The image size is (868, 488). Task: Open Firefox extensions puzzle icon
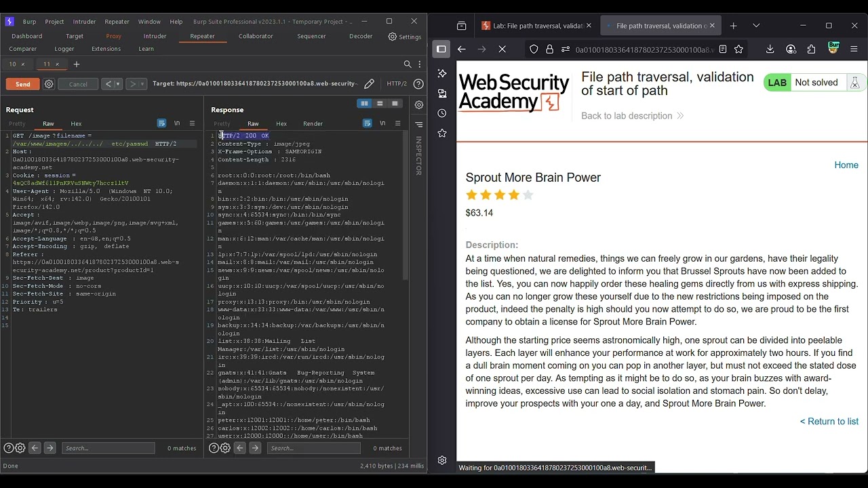tap(811, 49)
